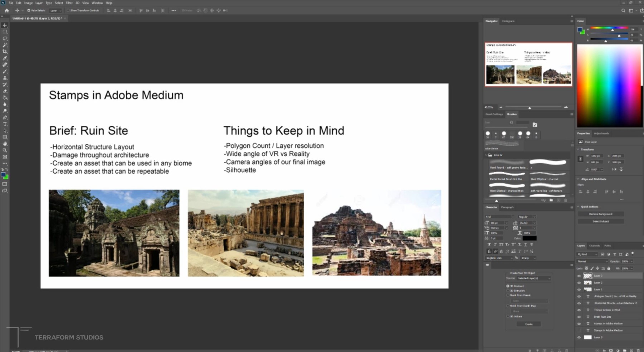
Task: Open the Home screen icon
Action: [x=6, y=10]
